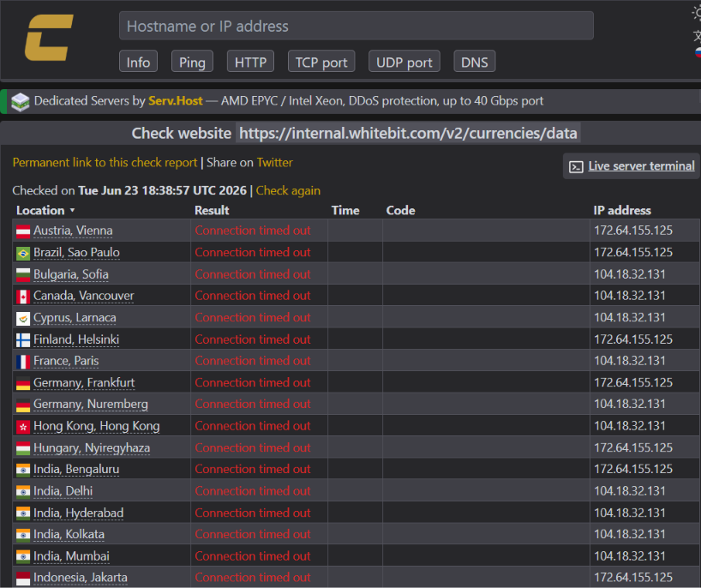The height and width of the screenshot is (588, 701).
Task: Click the flag next to India, Hyderabad
Action: [23, 513]
